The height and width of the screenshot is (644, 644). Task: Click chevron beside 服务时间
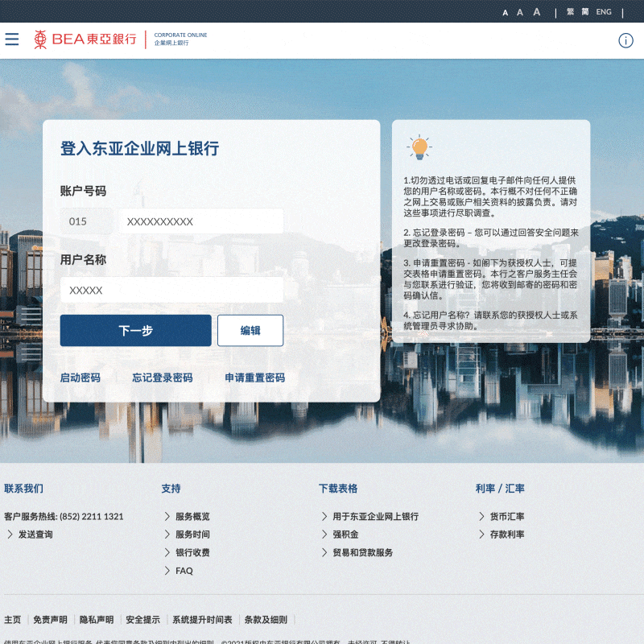click(x=167, y=535)
